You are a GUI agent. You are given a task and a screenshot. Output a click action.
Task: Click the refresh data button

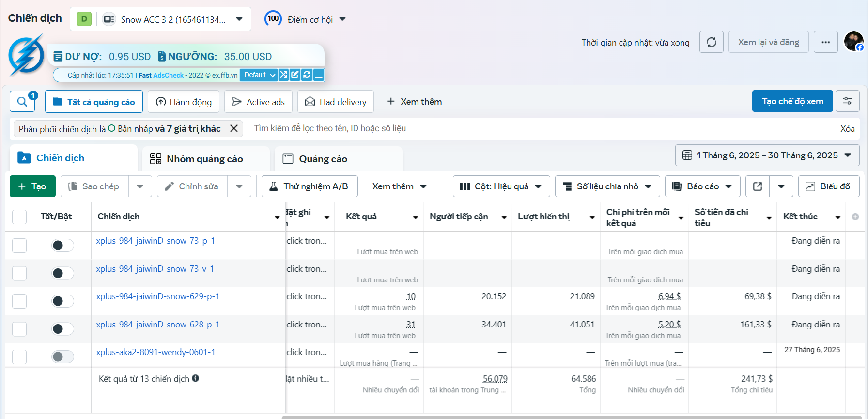coord(712,42)
